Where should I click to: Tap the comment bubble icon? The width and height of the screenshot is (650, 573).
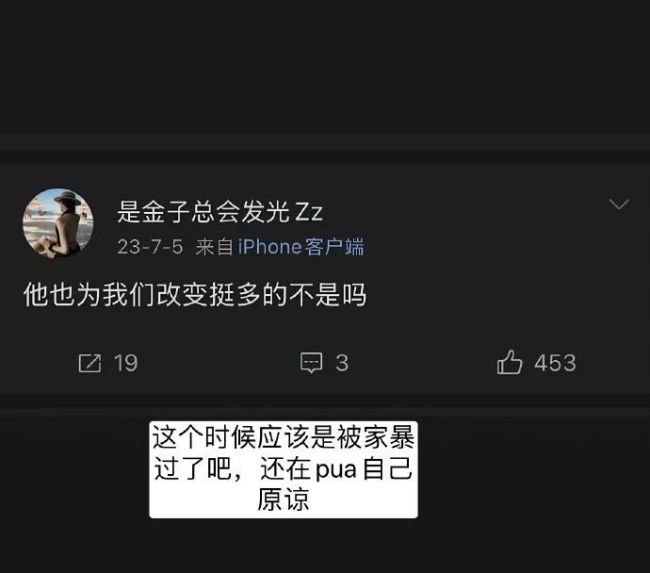click(311, 363)
